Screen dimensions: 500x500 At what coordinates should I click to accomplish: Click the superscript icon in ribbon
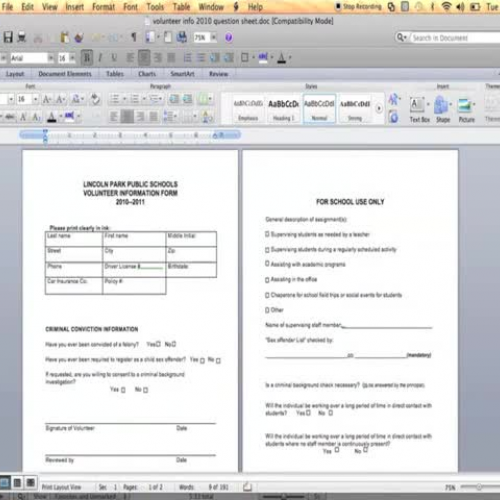pos(23,117)
